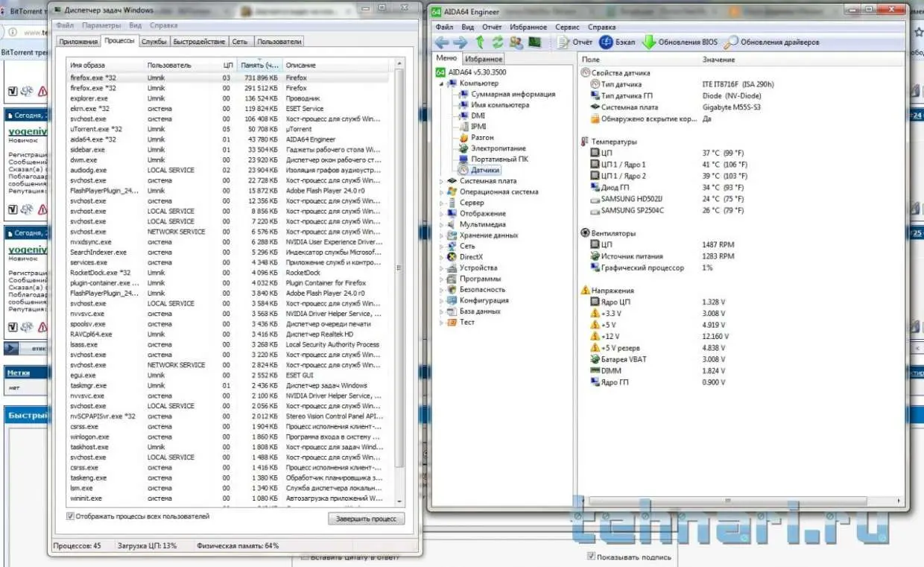
Task: Select DMI tree item
Action: [x=478, y=115]
